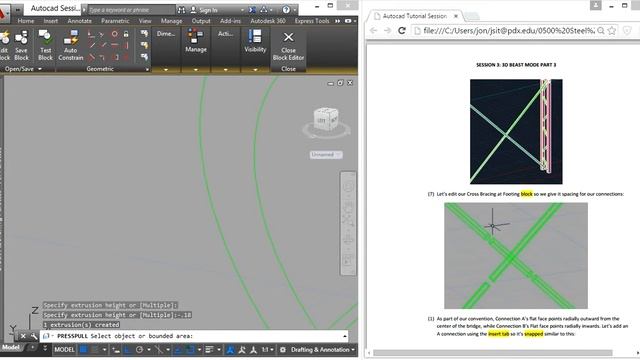Screen dimensions: 640x360
Task: Select the Concentric constraint icon
Action: pos(115,34)
